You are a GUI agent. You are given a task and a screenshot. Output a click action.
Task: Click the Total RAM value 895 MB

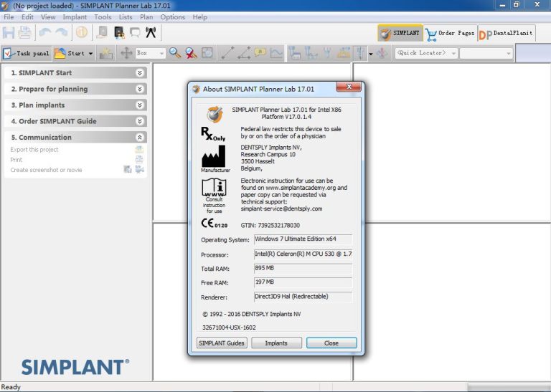tap(303, 268)
